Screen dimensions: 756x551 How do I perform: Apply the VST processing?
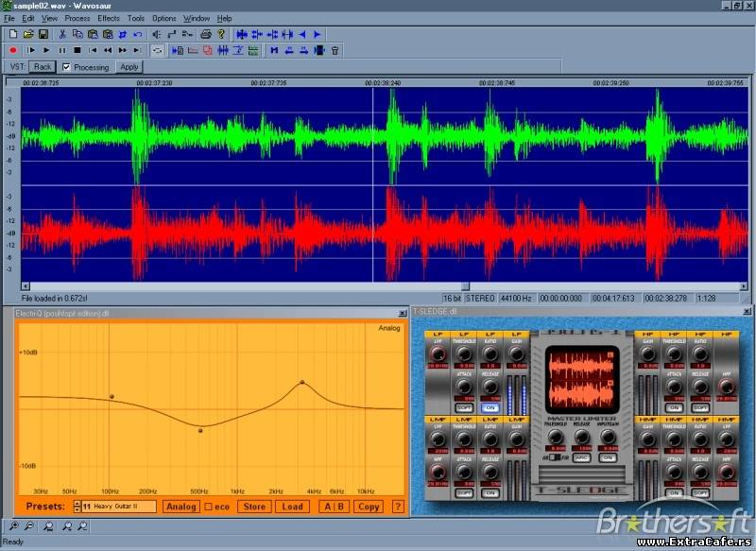(129, 67)
